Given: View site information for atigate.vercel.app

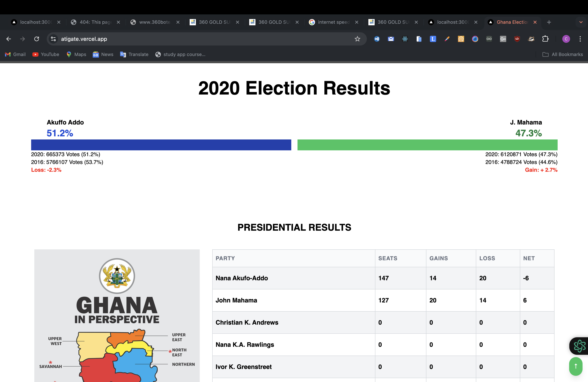Looking at the screenshot, I should (53, 39).
